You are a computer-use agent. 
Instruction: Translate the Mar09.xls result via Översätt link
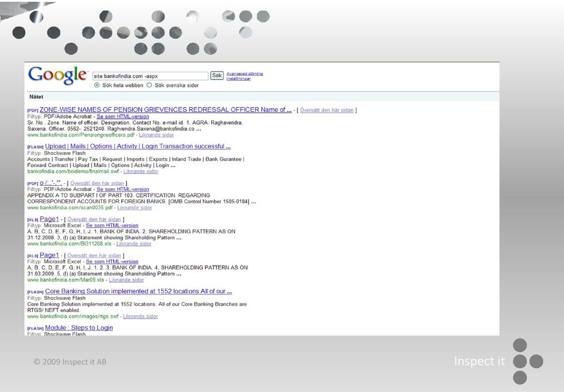click(94, 256)
